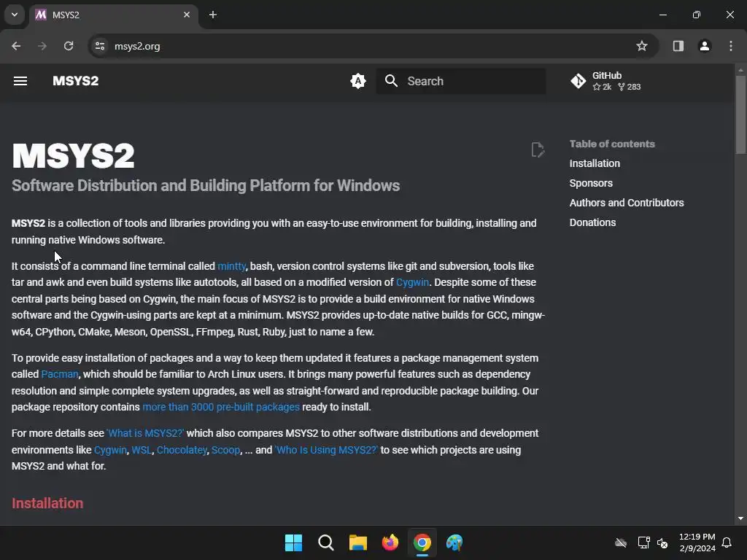Click the edit this page icon
Viewport: 747px width, 560px height.
[538, 149]
